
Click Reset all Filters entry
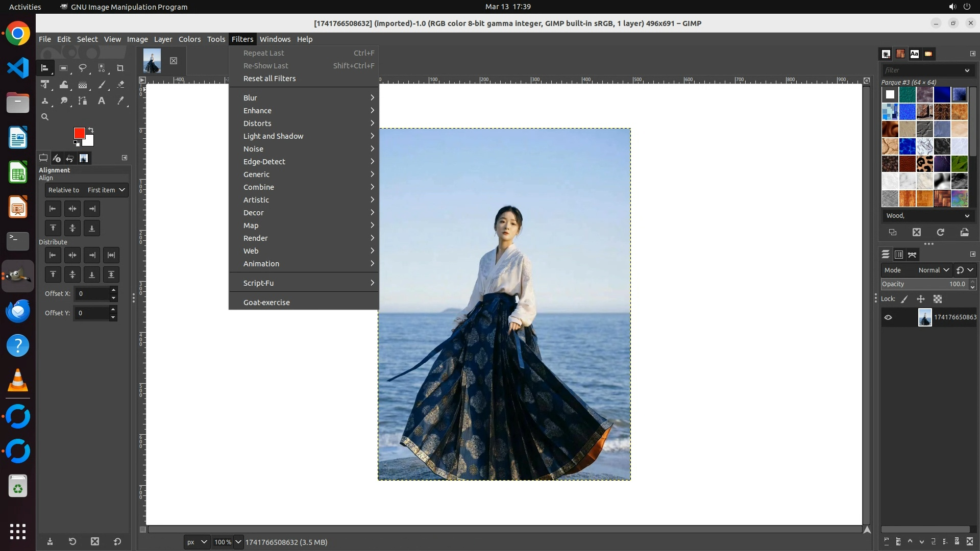coord(269,79)
